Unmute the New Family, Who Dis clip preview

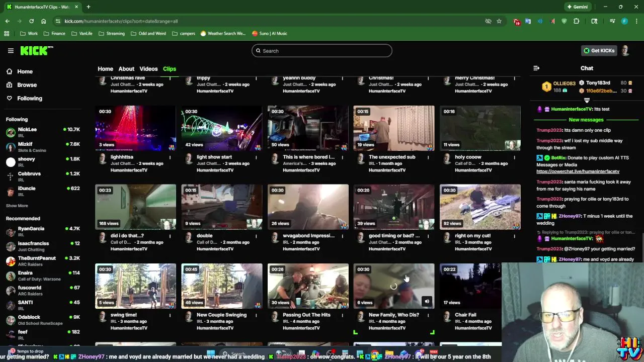tap(427, 302)
